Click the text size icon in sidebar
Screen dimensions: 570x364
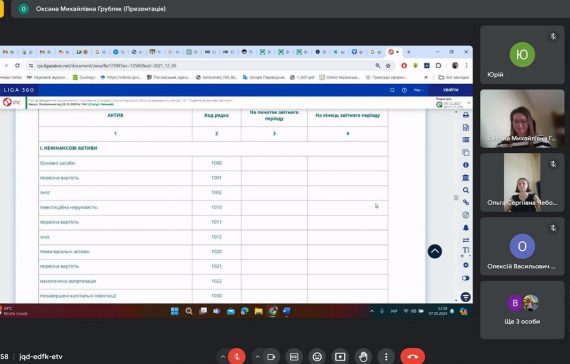click(466, 250)
